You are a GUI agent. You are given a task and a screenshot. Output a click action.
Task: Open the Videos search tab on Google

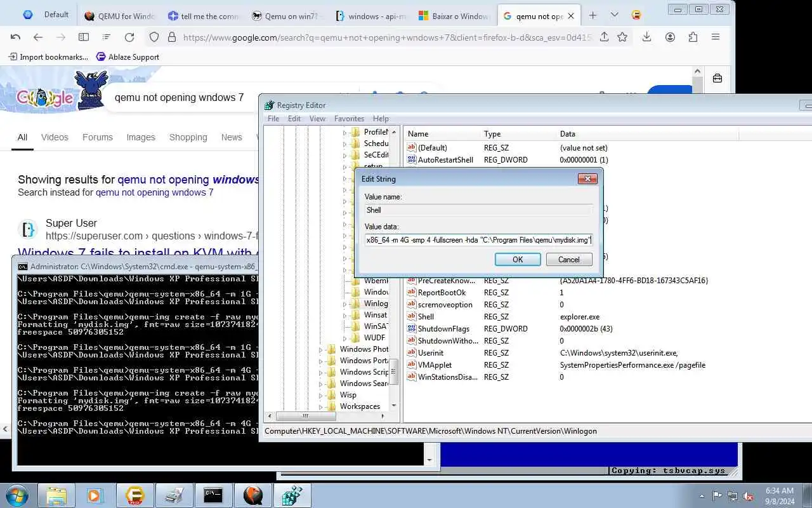55,137
